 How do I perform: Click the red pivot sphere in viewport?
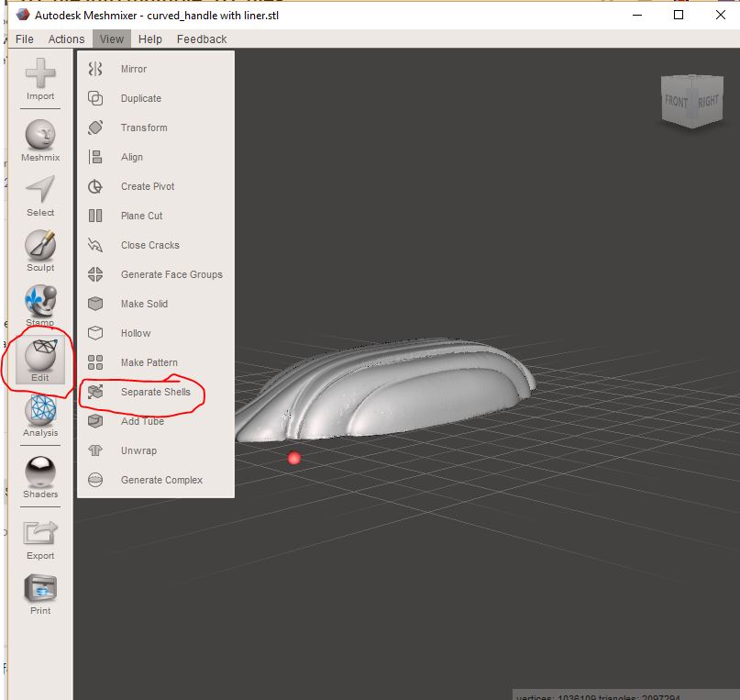(294, 458)
